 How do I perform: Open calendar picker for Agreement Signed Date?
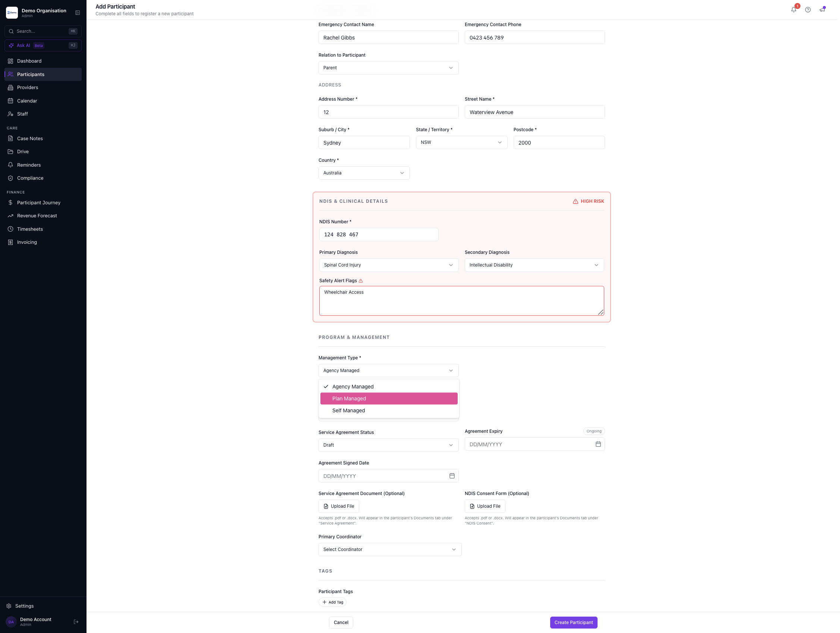[x=452, y=476]
